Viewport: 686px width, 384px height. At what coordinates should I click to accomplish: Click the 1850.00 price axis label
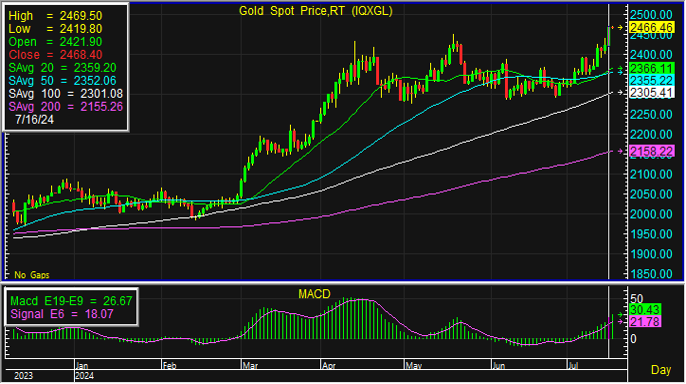651,274
